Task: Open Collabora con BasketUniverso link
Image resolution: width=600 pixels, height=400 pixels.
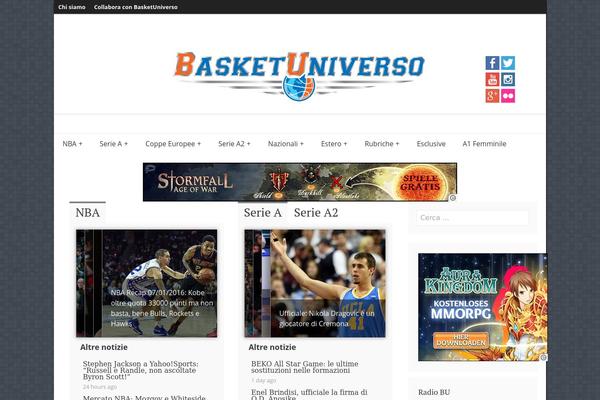Action: (x=135, y=7)
